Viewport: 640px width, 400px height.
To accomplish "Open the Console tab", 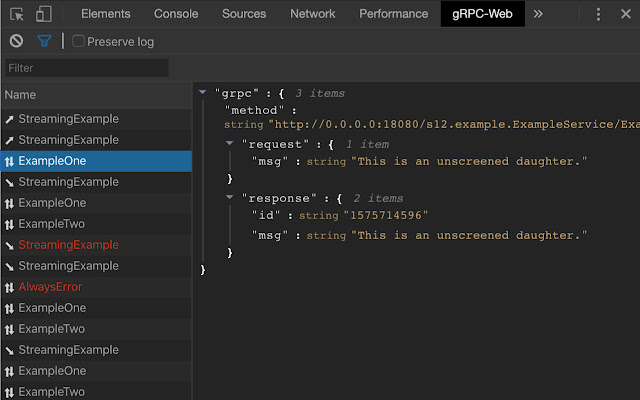I will click(x=176, y=14).
